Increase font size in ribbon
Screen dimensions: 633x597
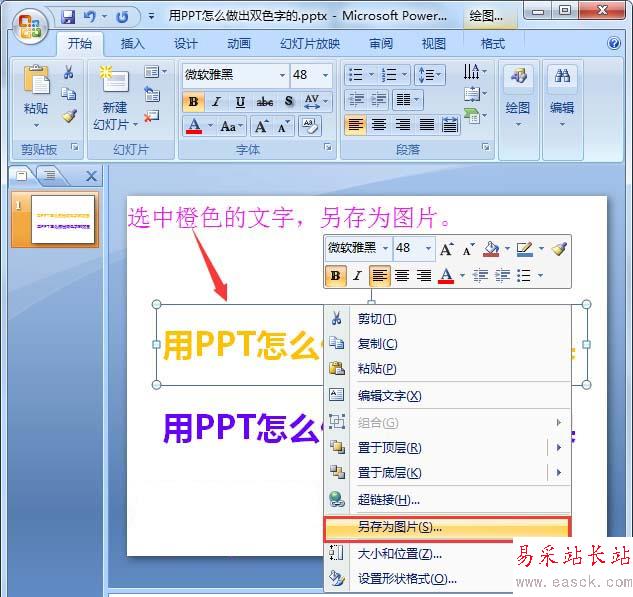262,126
